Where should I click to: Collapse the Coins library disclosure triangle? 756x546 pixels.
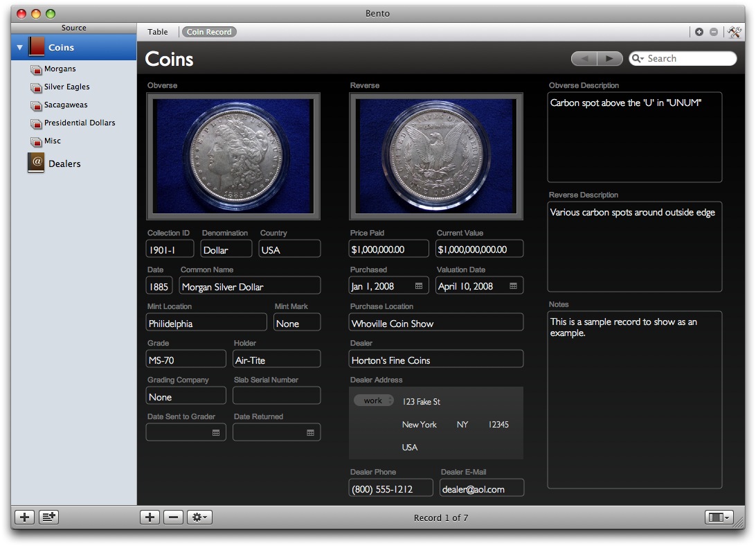point(20,47)
